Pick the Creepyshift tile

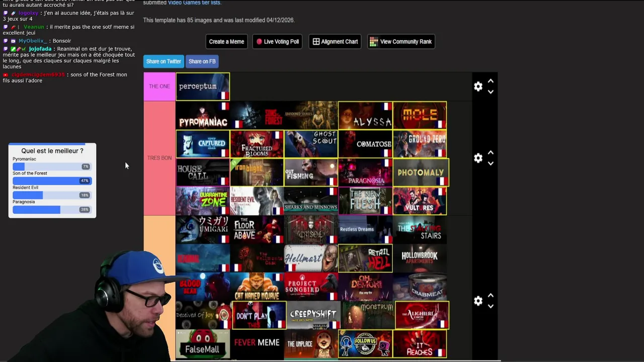(x=313, y=315)
